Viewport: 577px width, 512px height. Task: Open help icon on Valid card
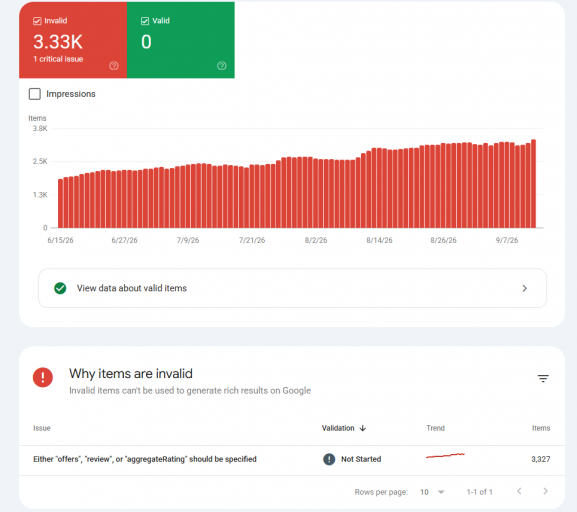pyautogui.click(x=222, y=66)
